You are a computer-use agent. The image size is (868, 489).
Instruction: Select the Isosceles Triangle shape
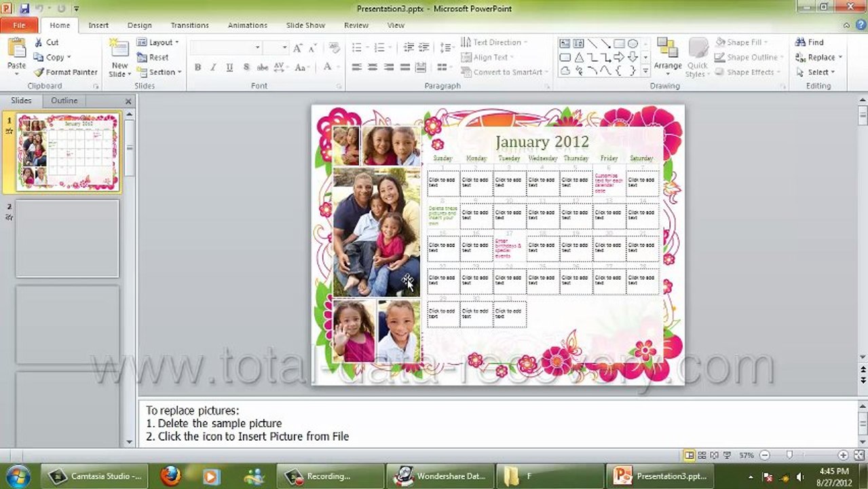tap(578, 57)
